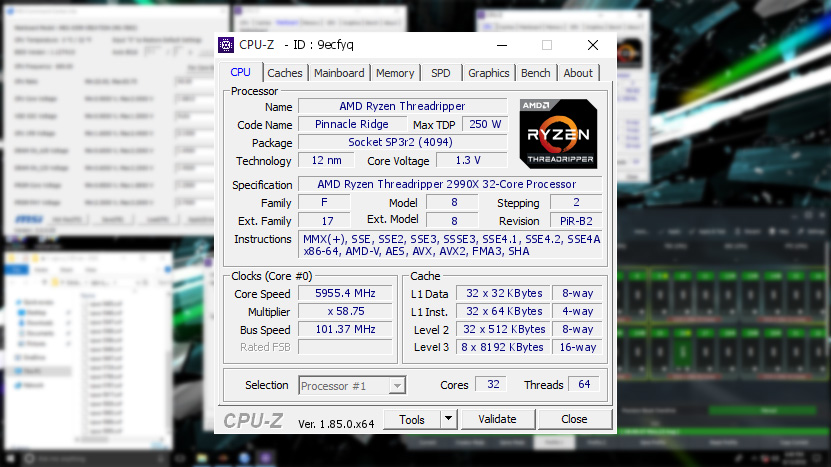Open the Processor #1 selection dropdown
This screenshot has height=467, width=831.
coord(352,385)
